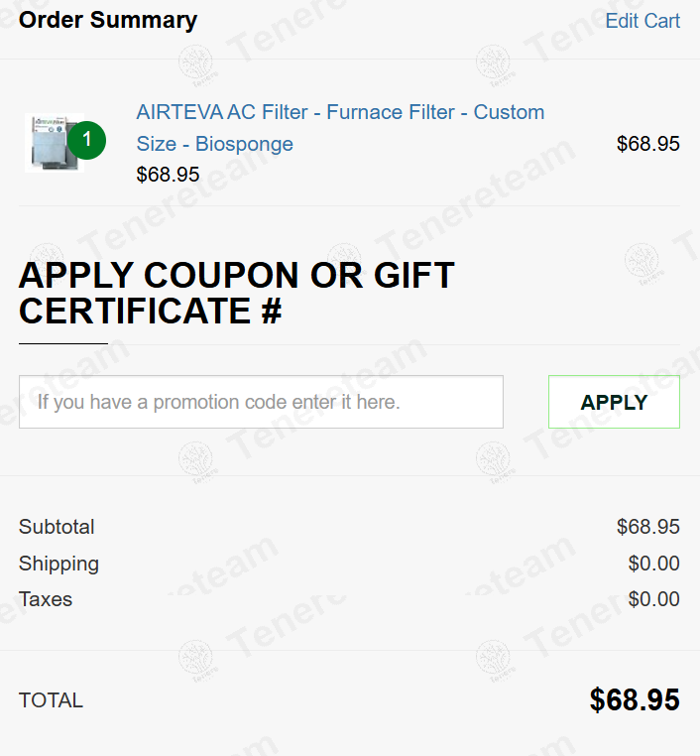Focus the promotion code input field

261,402
